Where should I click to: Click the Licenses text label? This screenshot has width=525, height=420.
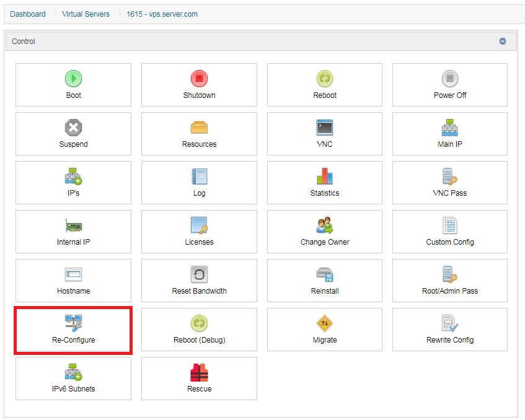pos(199,242)
